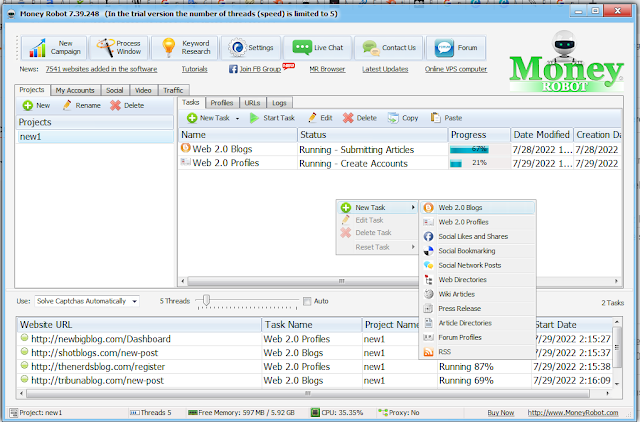
Task: Select Social Likes and Shares task type
Action: click(x=478, y=236)
